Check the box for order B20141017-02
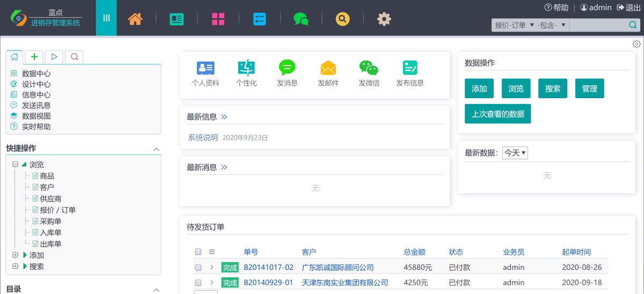 click(x=198, y=267)
